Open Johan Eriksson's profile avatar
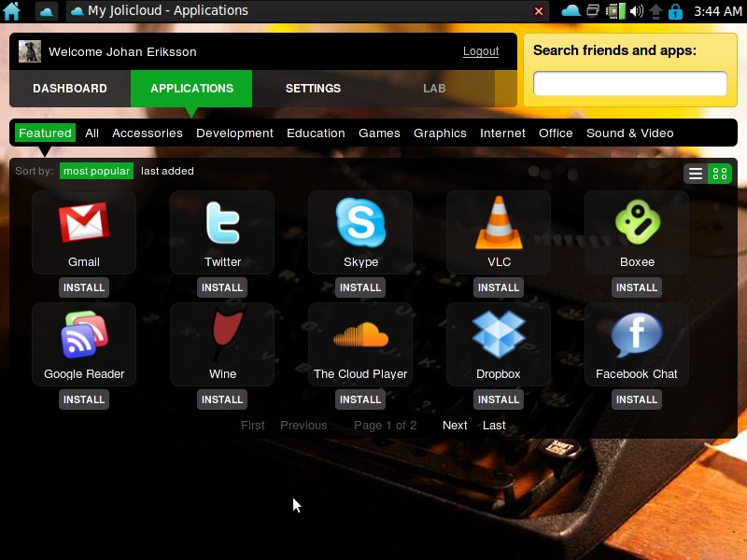Image resolution: width=747 pixels, height=560 pixels. coord(30,51)
